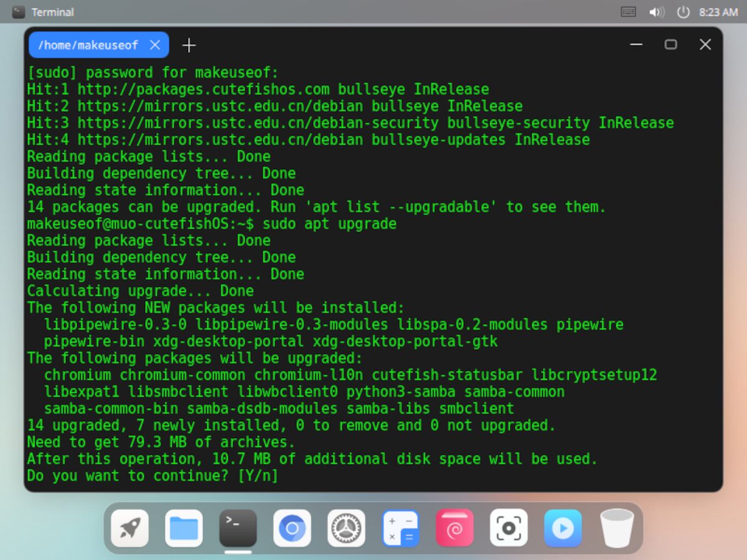747x560 pixels.
Task: Select the /home/makeuseof tab
Action: click(x=98, y=45)
